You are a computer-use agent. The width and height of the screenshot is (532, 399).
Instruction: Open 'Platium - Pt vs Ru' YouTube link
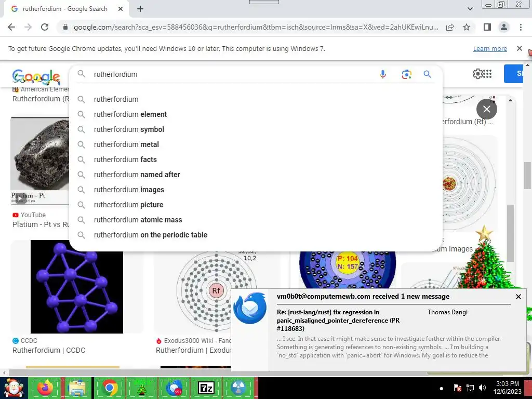click(x=41, y=224)
